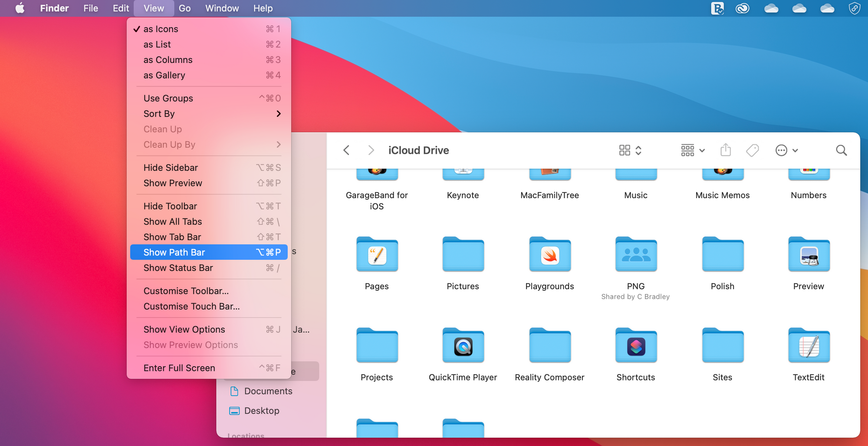Viewport: 868px width, 446px height.
Task: Open the Clean Up By submenu
Action: click(x=169, y=145)
